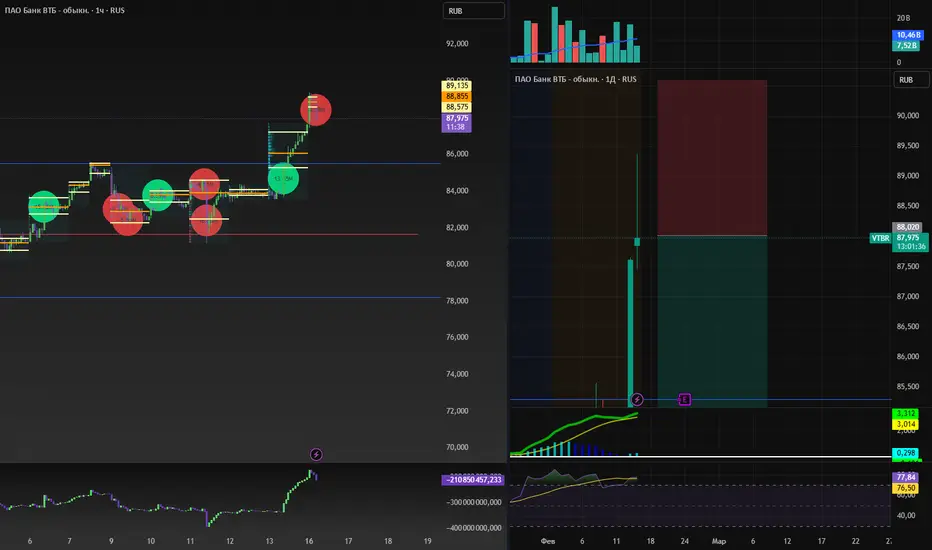Open the RUB currency selector on the left chart
This screenshot has width=932, height=550.
coord(473,11)
